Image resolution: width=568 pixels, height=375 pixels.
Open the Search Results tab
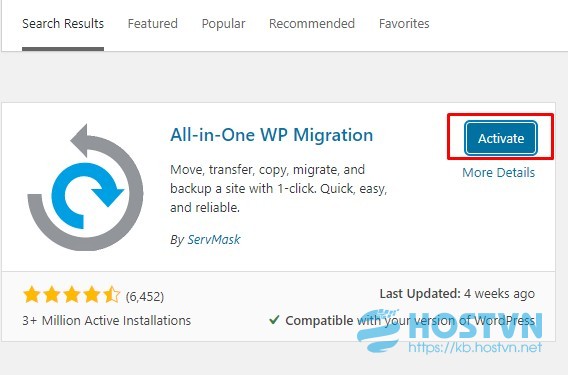[63, 24]
